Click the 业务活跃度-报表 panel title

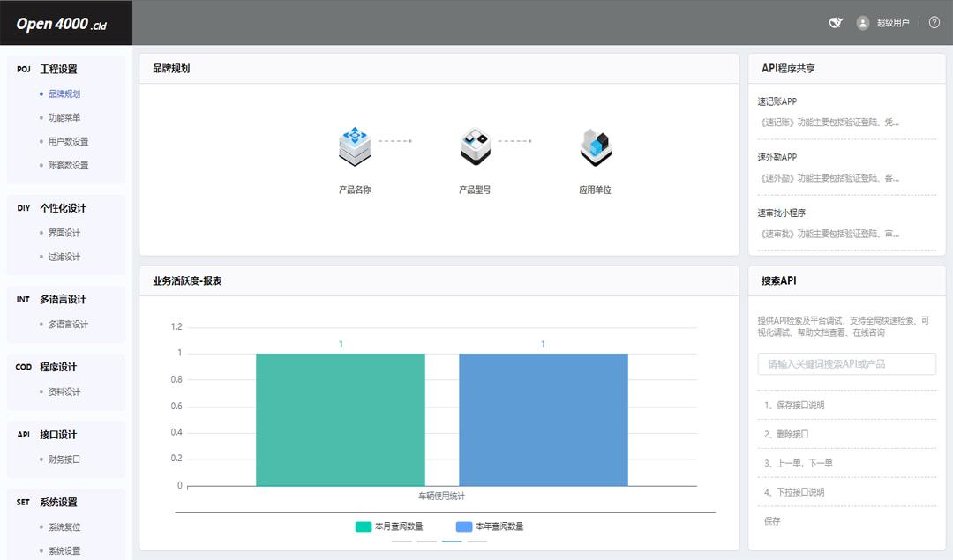coord(187,281)
